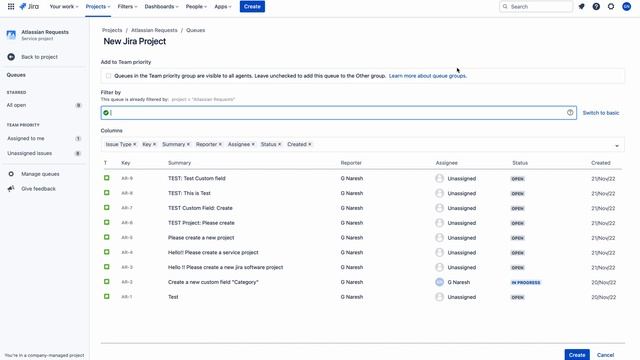This screenshot has width=640, height=360.
Task: Click the search magnifier icon
Action: [505, 7]
